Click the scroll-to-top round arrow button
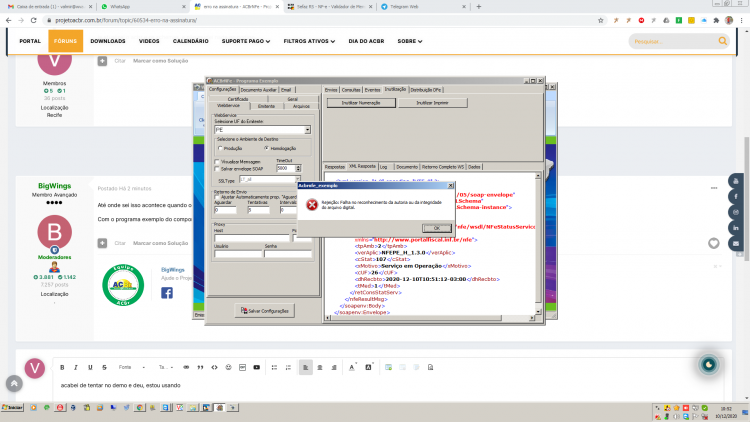 [14, 383]
